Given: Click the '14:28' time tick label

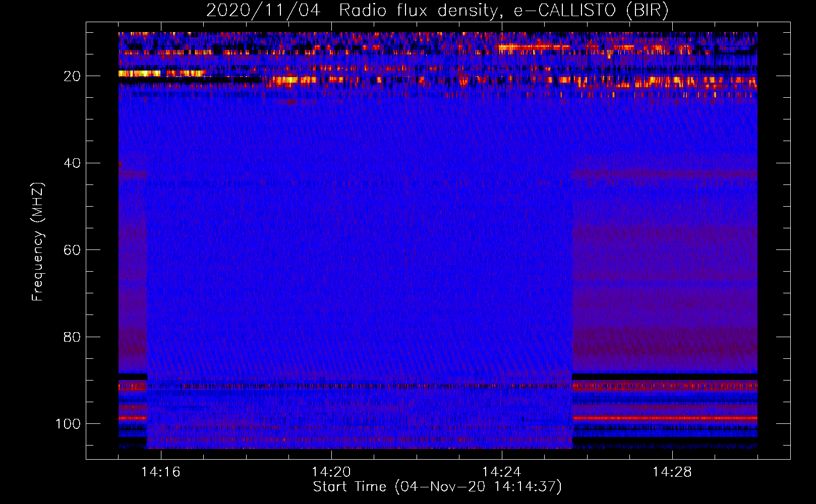Looking at the screenshot, I should [x=672, y=472].
